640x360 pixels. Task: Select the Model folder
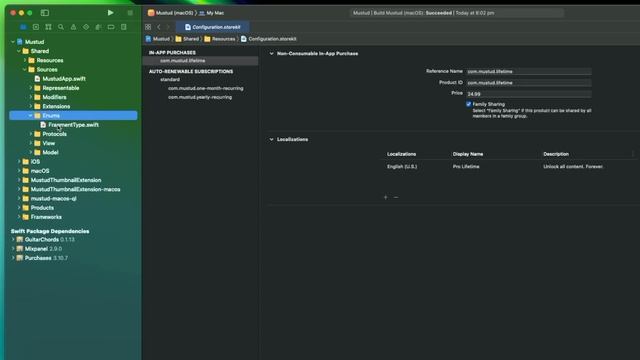[x=50, y=152]
